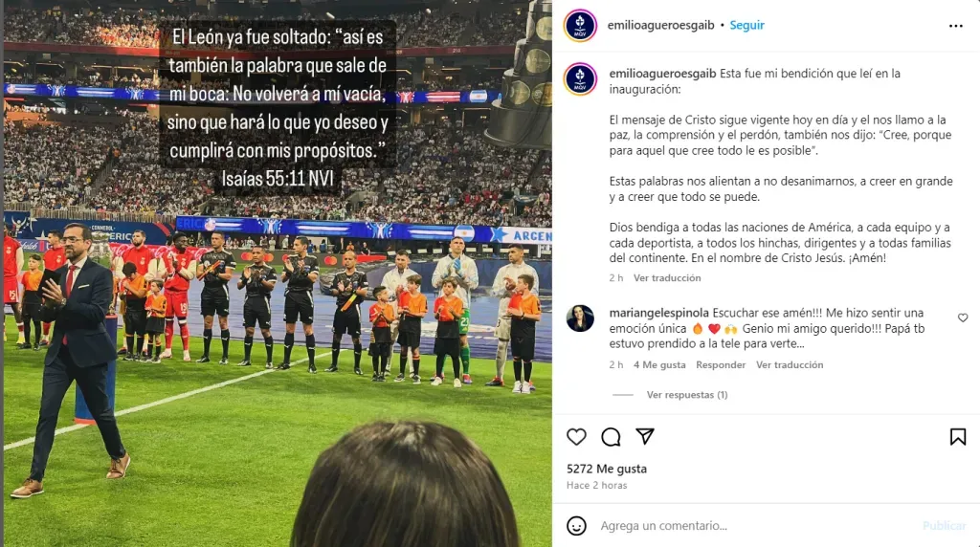The height and width of the screenshot is (547, 980).
Task: Click the Agrega un comentario field
Action: point(756,526)
